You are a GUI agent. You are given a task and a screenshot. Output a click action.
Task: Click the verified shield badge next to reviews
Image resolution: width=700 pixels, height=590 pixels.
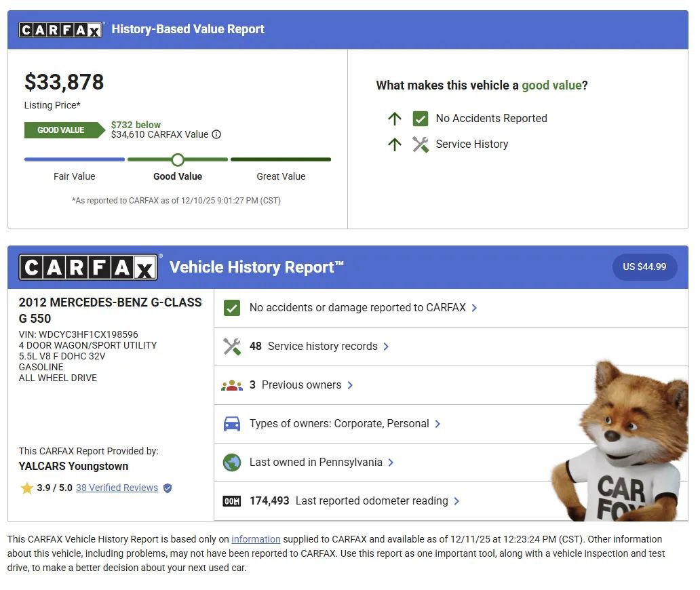[168, 488]
